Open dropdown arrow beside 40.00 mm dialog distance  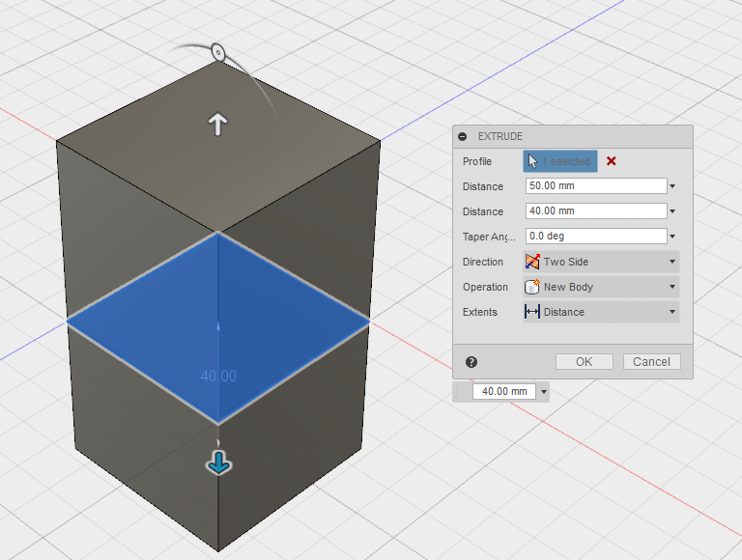(x=672, y=211)
